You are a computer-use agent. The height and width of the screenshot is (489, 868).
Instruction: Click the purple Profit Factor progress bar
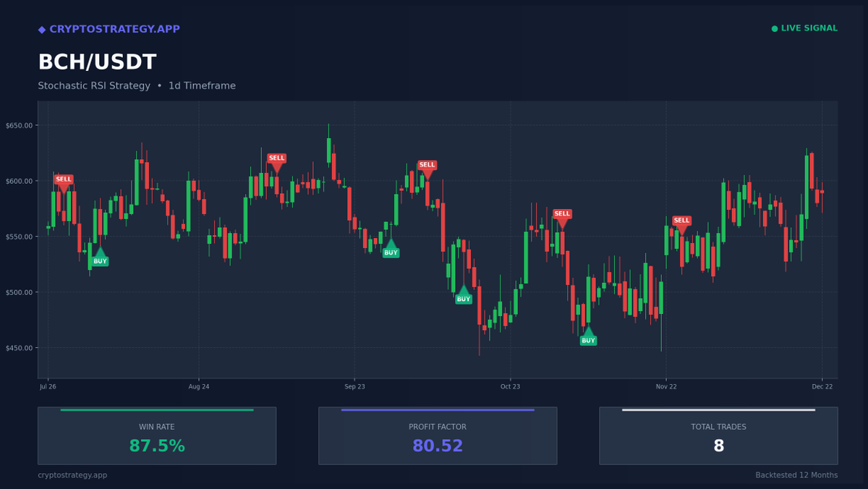pyautogui.click(x=437, y=409)
